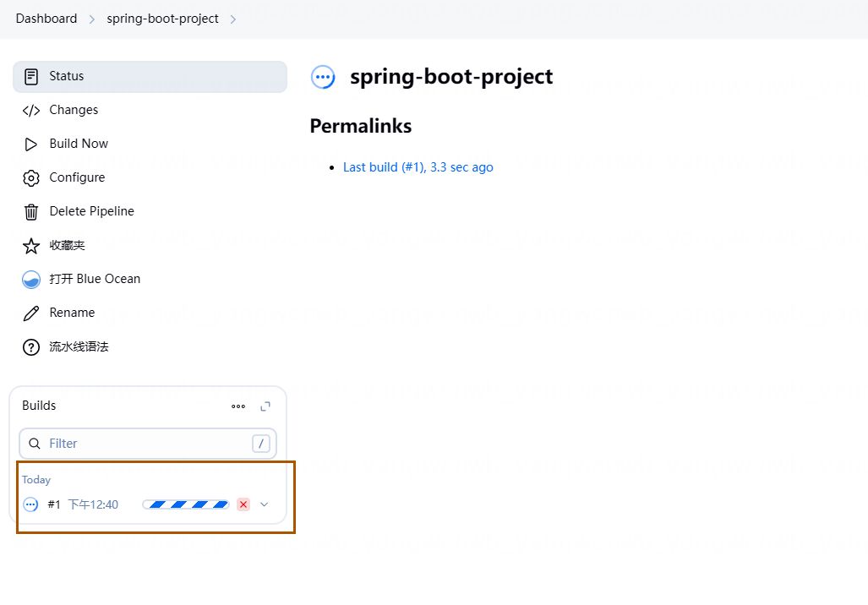Expand menu chevron after Dashboard breadcrumb
The image size is (868, 605).
pos(92,19)
